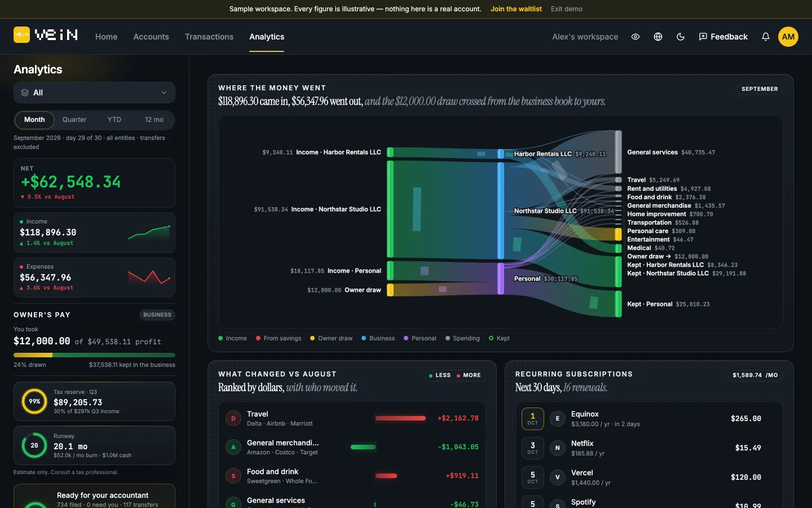Open the Transactions tab
812x508 pixels.
click(x=209, y=37)
